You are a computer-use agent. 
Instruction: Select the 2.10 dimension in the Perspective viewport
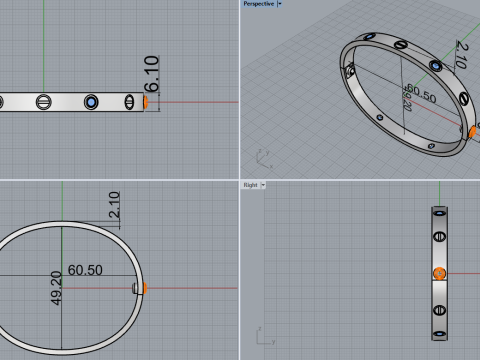coord(462,54)
